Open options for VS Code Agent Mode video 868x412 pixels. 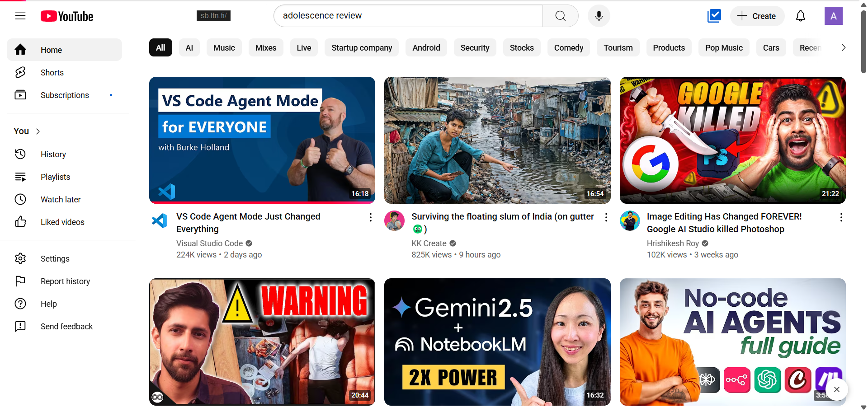coord(371,217)
